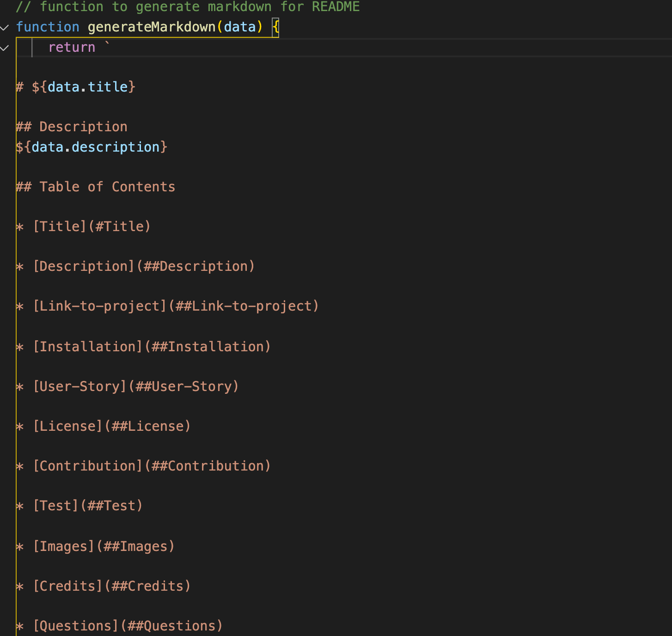Click the '[Images](##Images)' line
The image size is (672, 636).
(x=96, y=546)
